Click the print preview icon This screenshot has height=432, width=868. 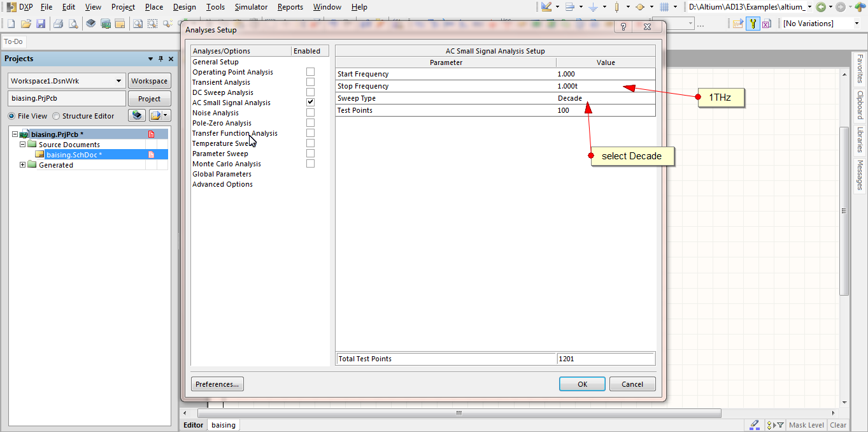click(x=73, y=24)
